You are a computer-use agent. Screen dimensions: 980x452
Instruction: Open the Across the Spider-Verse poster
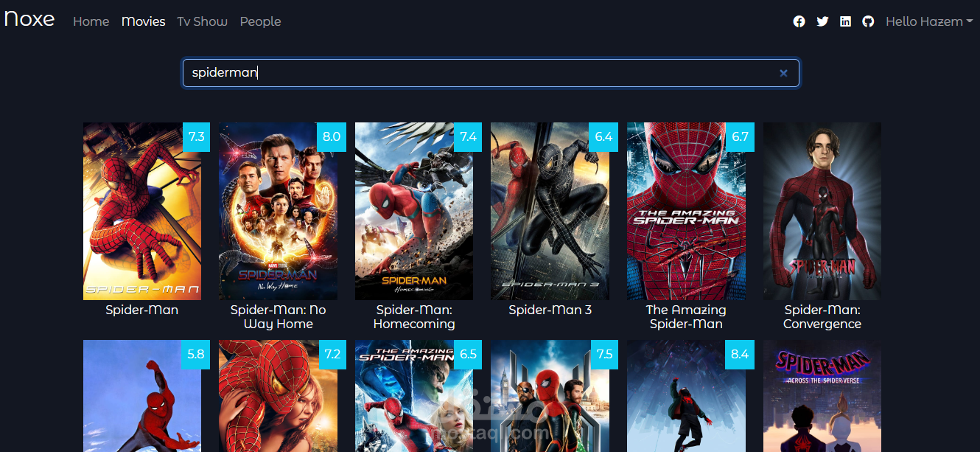click(x=822, y=396)
